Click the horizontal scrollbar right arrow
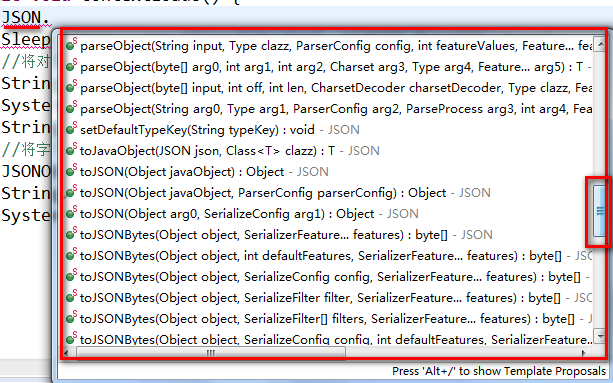The height and width of the screenshot is (383, 613). tap(584, 353)
